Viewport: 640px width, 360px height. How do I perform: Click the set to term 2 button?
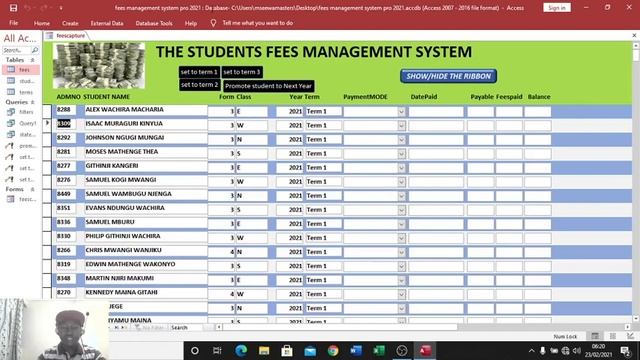point(199,85)
